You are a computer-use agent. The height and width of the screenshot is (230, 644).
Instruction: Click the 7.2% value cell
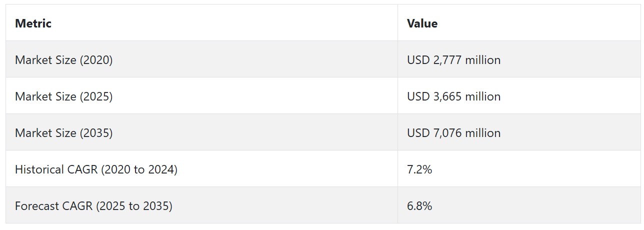click(519, 169)
